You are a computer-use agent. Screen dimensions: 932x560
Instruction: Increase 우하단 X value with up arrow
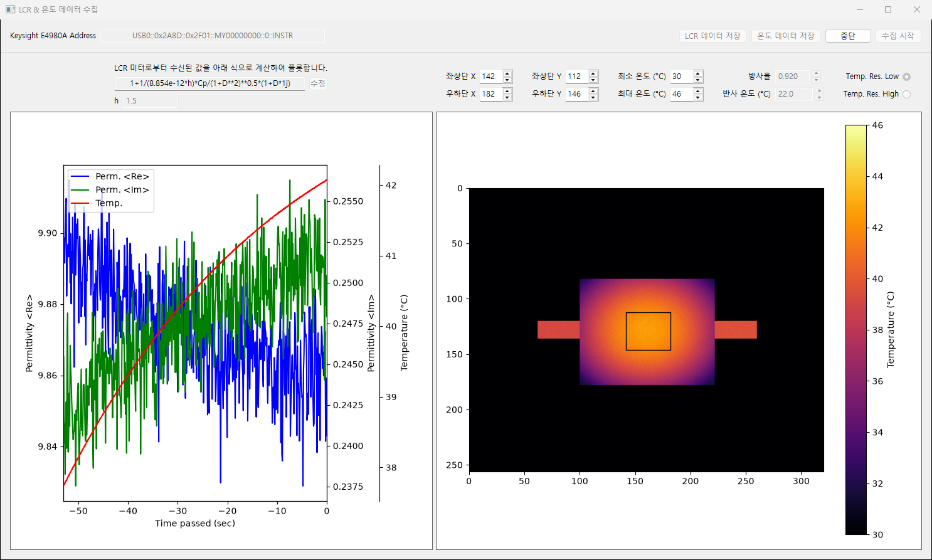pos(507,91)
